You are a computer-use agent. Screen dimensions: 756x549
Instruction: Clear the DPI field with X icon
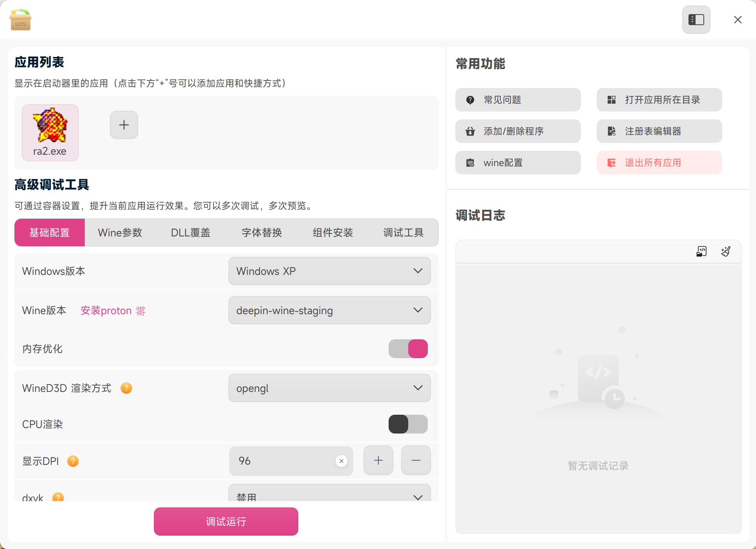click(341, 461)
